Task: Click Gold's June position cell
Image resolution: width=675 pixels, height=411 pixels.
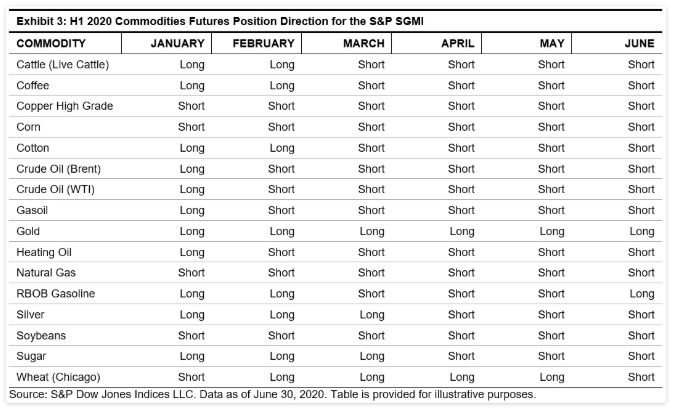Action: coord(641,231)
